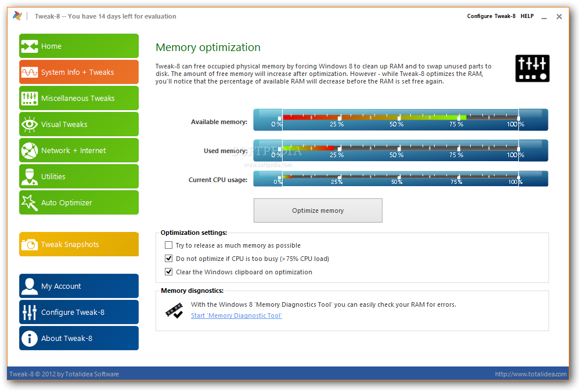The image size is (581, 392).
Task: Click the Used memory gauge bar
Action: [x=400, y=150]
